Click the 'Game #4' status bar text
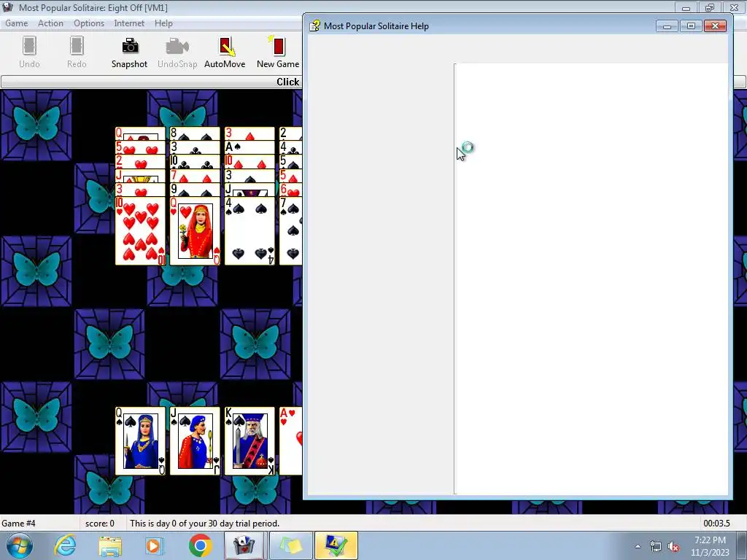This screenshot has height=560, width=747. 18,524
